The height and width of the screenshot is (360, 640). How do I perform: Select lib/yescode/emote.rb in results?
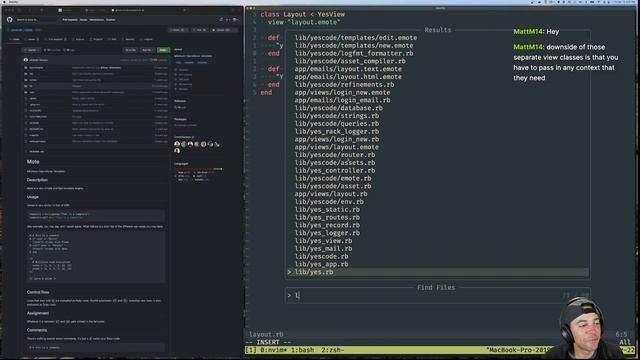click(333, 178)
